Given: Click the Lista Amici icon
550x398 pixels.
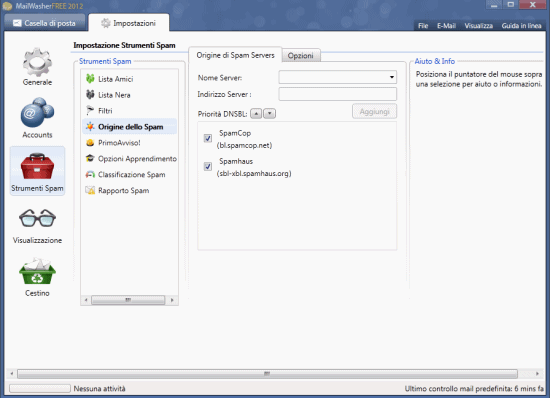Looking at the screenshot, I should (x=90, y=79).
